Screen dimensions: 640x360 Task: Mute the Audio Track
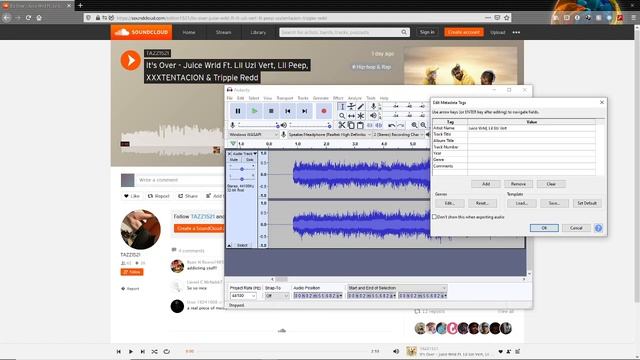click(234, 160)
